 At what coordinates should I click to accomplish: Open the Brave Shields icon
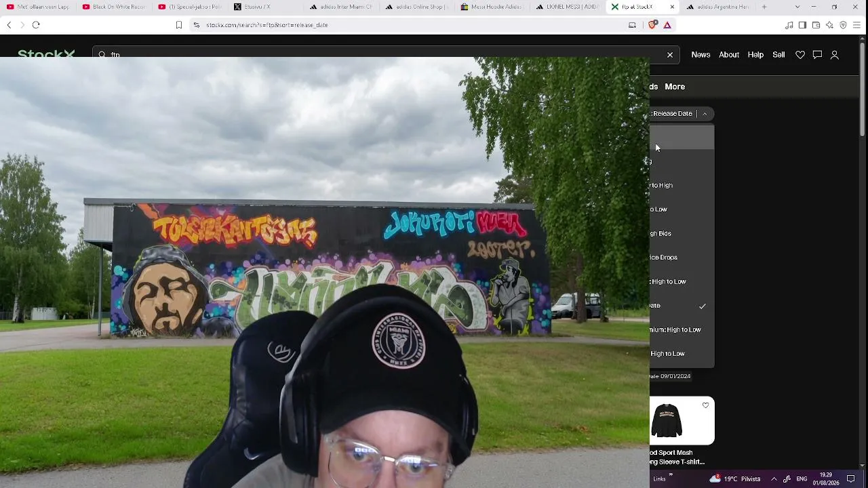(x=652, y=25)
